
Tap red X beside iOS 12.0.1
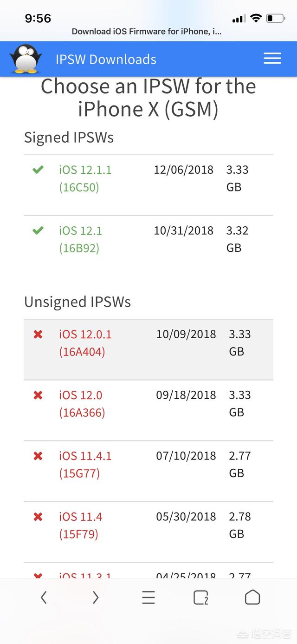click(x=38, y=334)
